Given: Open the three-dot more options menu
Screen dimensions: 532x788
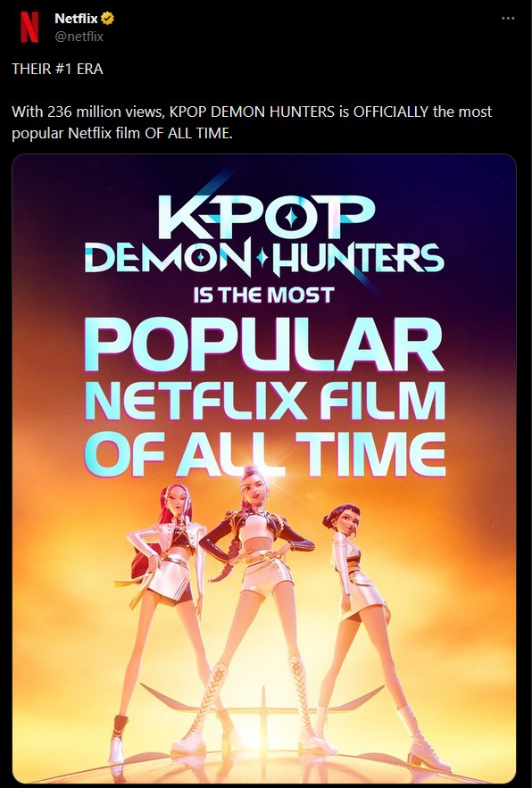Looking at the screenshot, I should pos(508,18).
